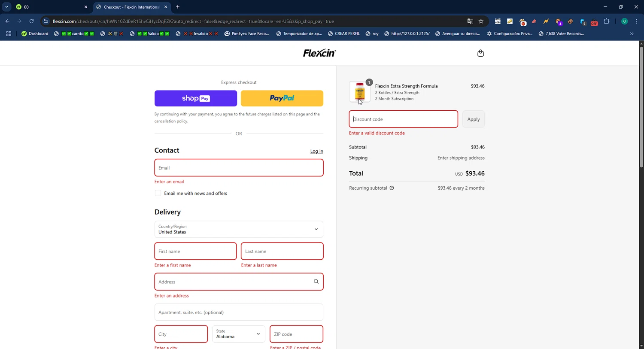This screenshot has height=349, width=644.
Task: Close the Checkout - Flexcin tab
Action: coord(166,7)
